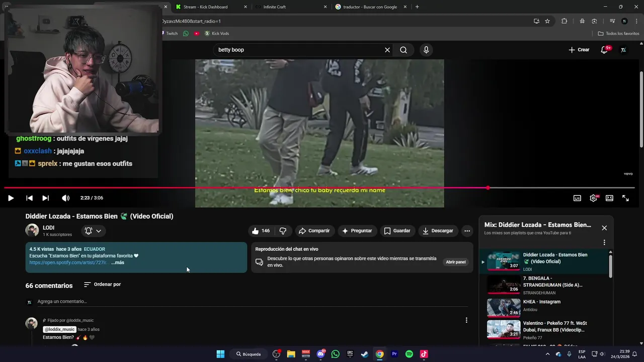
Task: Skip to the next video
Action: [45, 198]
